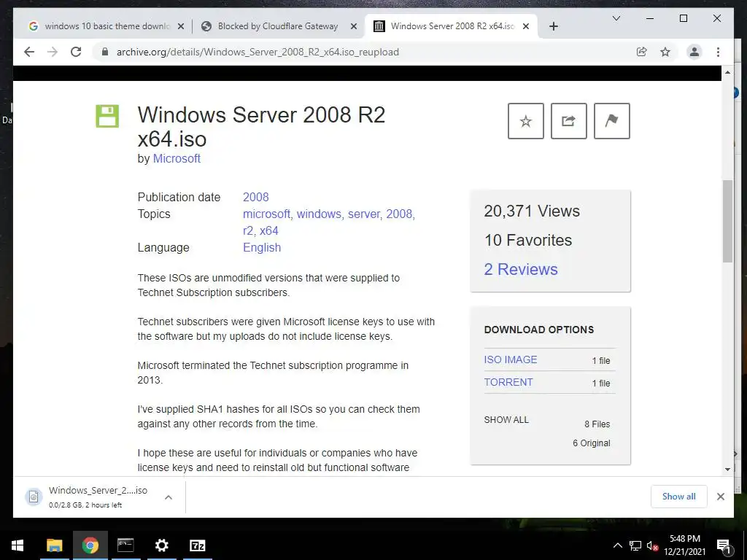
Task: Open the windows topic link
Action: click(x=319, y=214)
